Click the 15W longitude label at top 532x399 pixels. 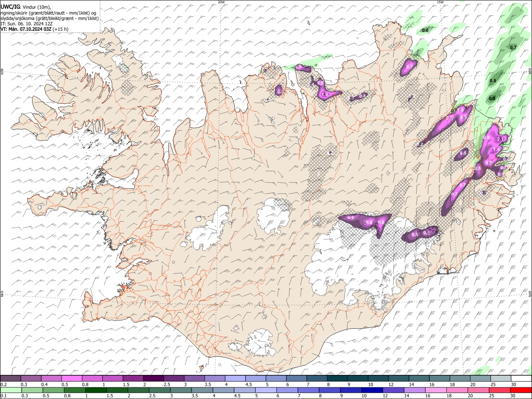[x=440, y=2]
